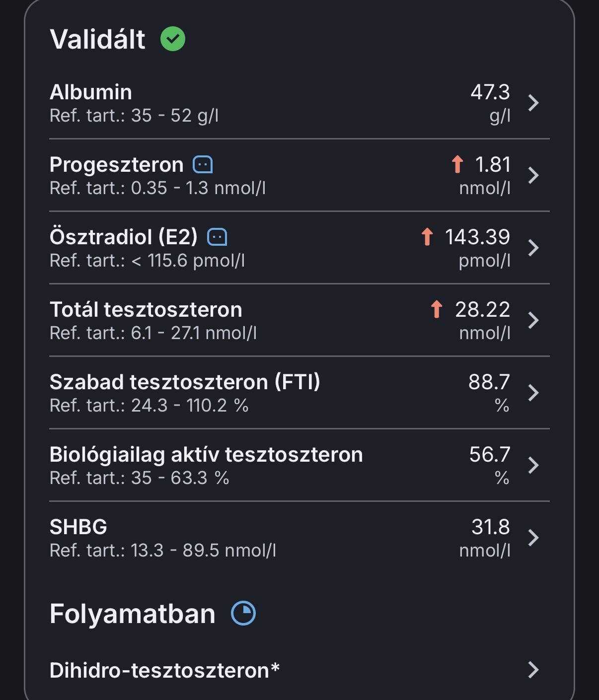Select the Albumin result label

click(91, 92)
